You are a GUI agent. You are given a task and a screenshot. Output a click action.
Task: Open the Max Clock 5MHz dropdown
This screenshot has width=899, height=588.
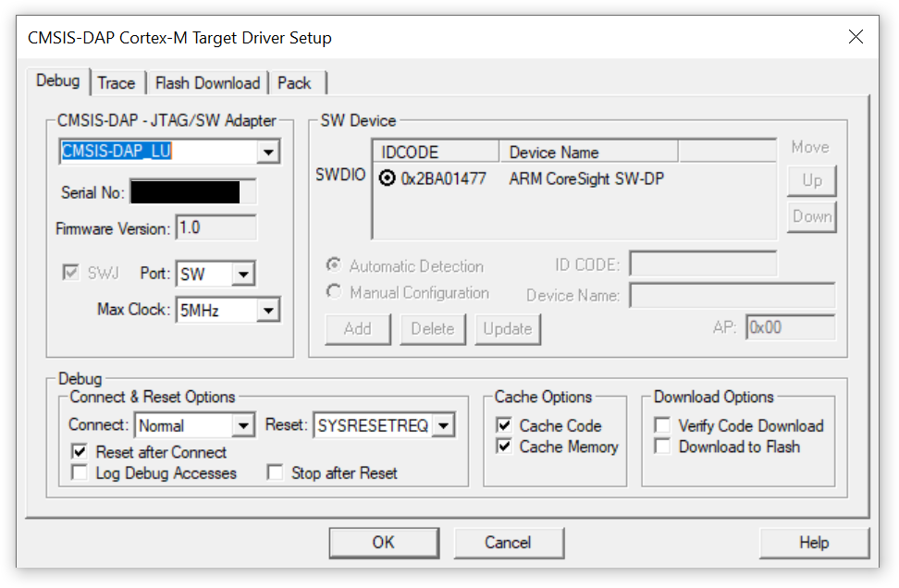(267, 311)
